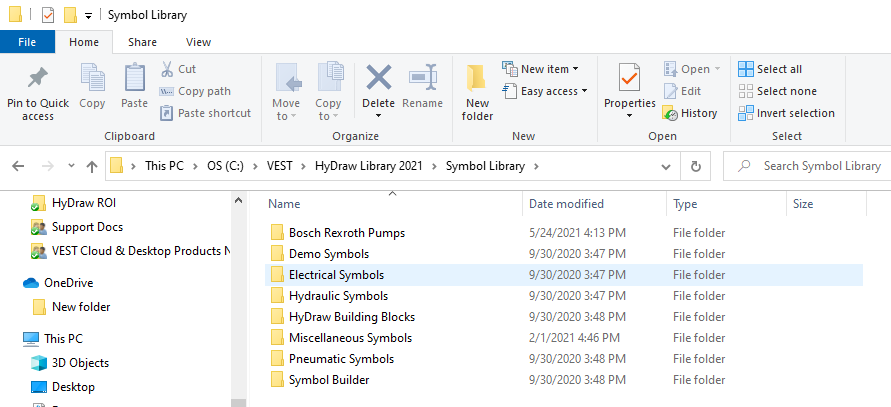Viewport: 891px width, 407px height.
Task: Open the File tab
Action: click(x=27, y=42)
